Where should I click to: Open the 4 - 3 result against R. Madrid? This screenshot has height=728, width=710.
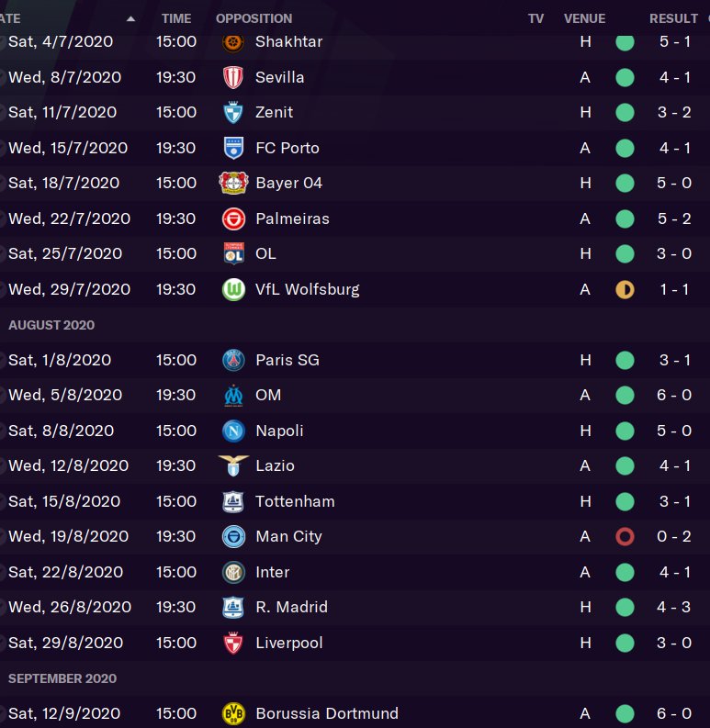coord(674,608)
